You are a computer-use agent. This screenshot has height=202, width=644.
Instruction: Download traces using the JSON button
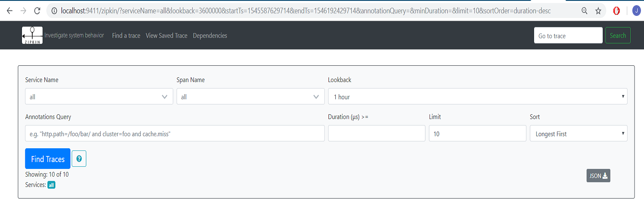pyautogui.click(x=598, y=175)
